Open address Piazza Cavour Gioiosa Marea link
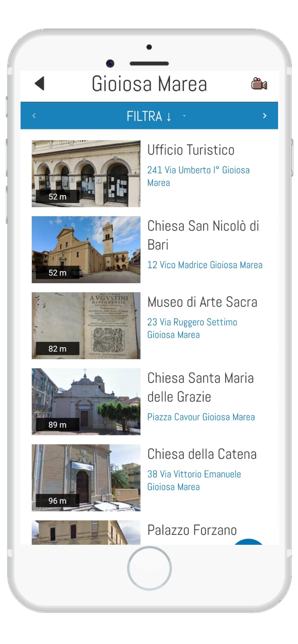 [x=201, y=417]
